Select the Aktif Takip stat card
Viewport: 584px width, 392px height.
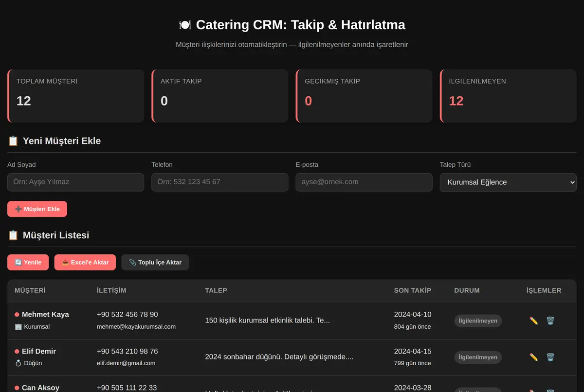(219, 96)
